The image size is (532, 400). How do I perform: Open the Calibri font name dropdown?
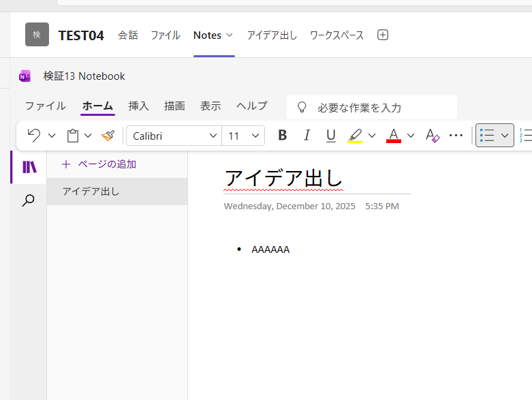(174, 136)
